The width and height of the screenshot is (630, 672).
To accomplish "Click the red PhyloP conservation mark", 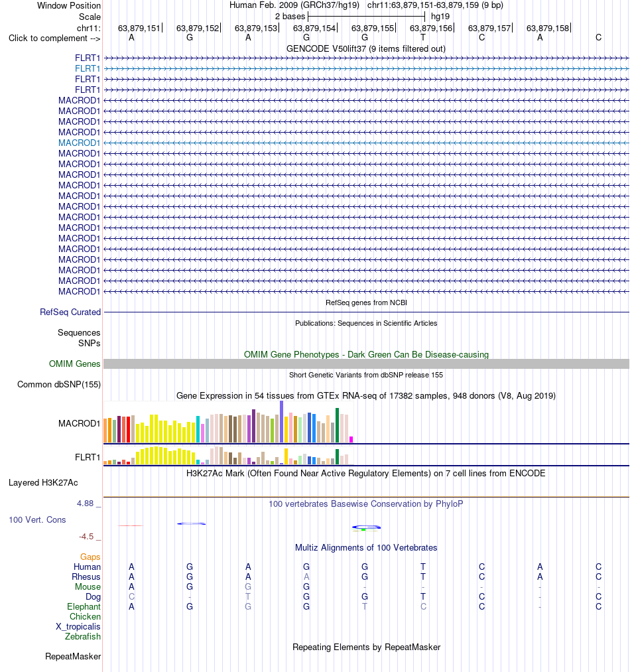I will click(130, 525).
